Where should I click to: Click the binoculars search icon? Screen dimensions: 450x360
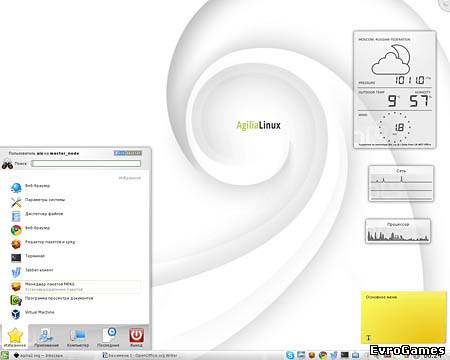[x=7, y=164]
